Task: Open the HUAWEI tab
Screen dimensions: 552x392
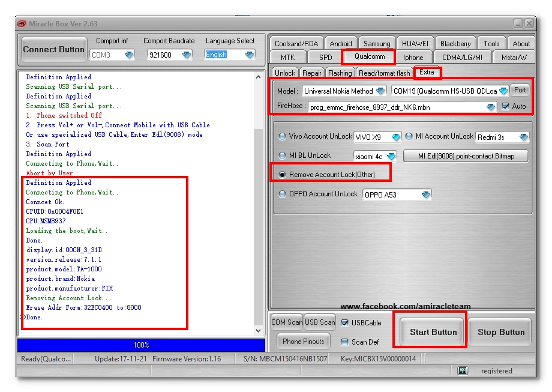Action: coord(415,43)
